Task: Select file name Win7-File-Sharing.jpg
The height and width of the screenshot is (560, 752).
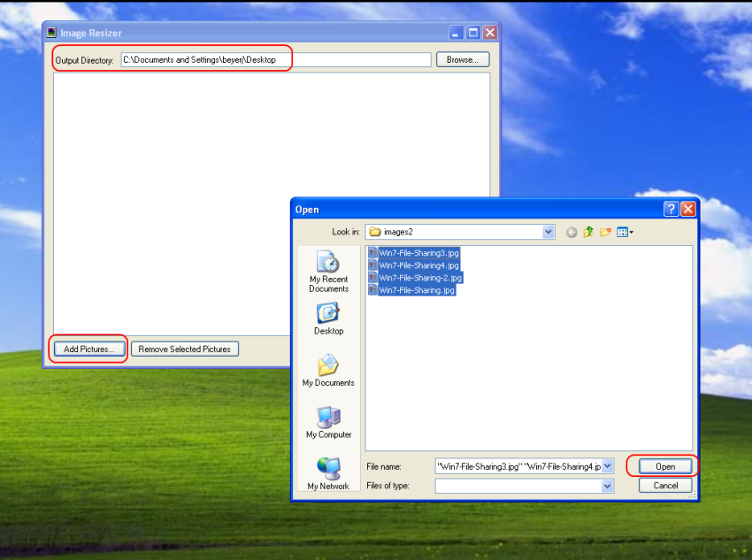Action: click(x=417, y=290)
